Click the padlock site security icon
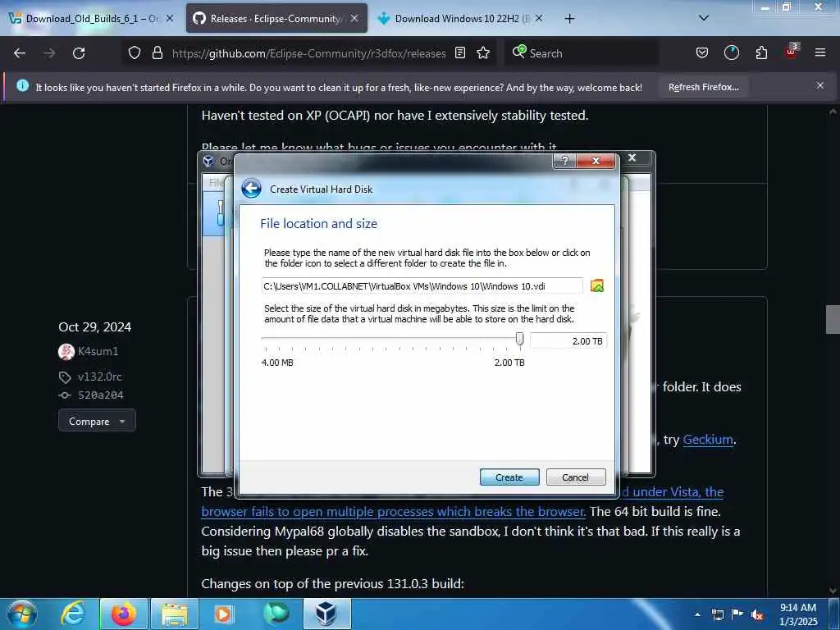The image size is (840, 630). 157,53
